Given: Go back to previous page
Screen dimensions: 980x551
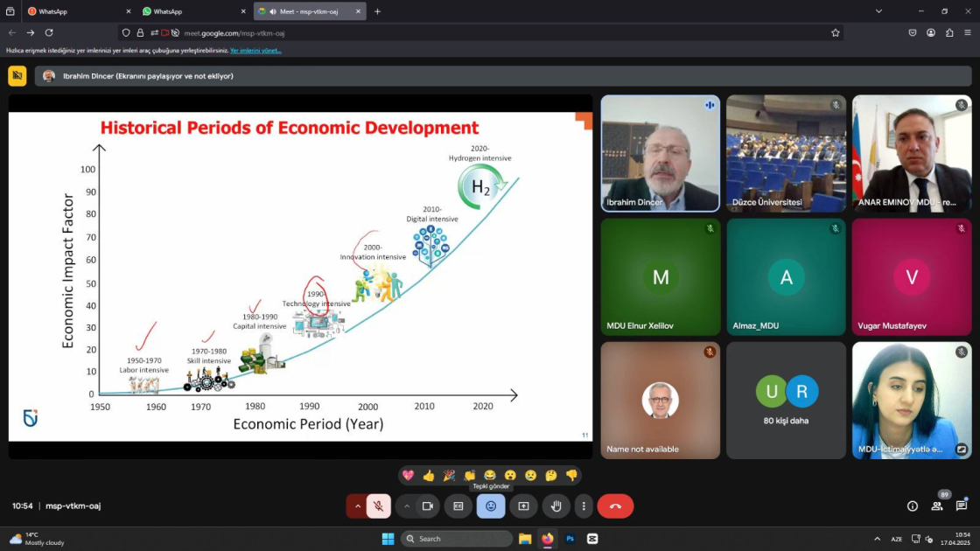Looking at the screenshot, I should (12, 32).
